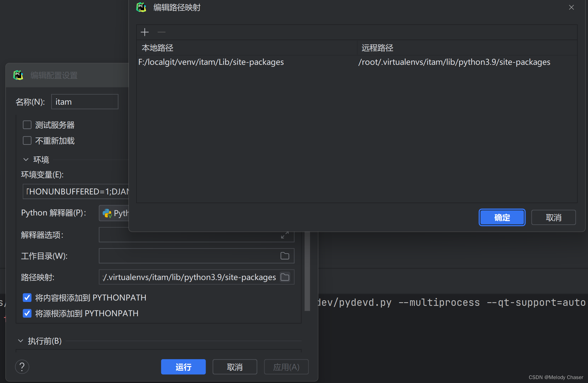This screenshot has height=383, width=588.
Task: Click PyCharm logo in 编辑路径映射 title
Action: pyautogui.click(x=141, y=7)
